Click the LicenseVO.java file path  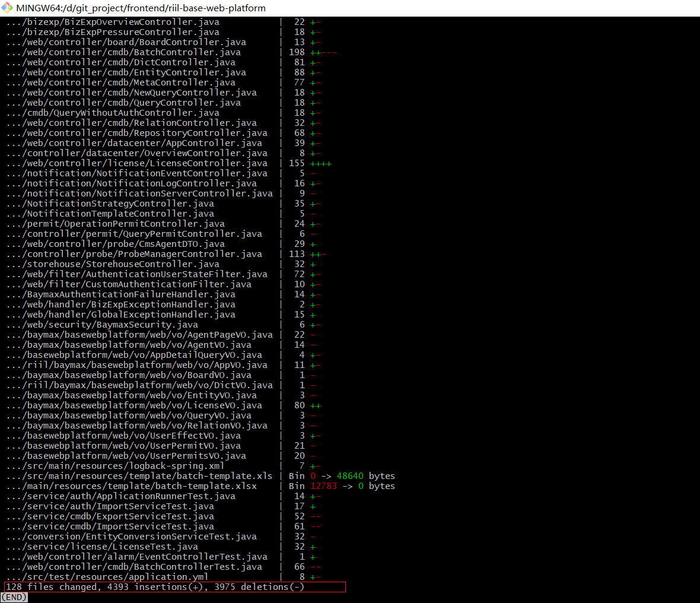coord(134,405)
